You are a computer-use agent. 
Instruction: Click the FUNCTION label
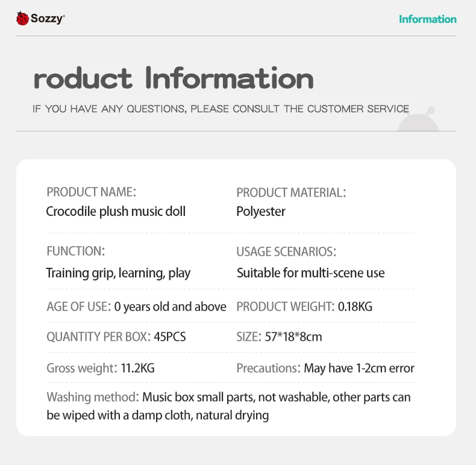click(76, 251)
